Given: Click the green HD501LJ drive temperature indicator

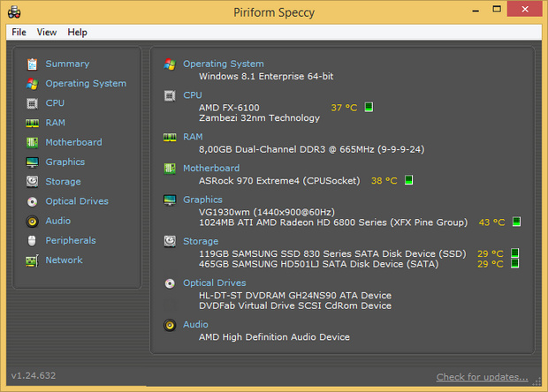Looking at the screenshot, I should click(x=514, y=263).
